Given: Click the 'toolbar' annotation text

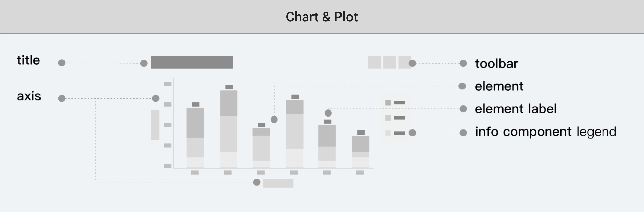Looking at the screenshot, I should click(496, 64).
